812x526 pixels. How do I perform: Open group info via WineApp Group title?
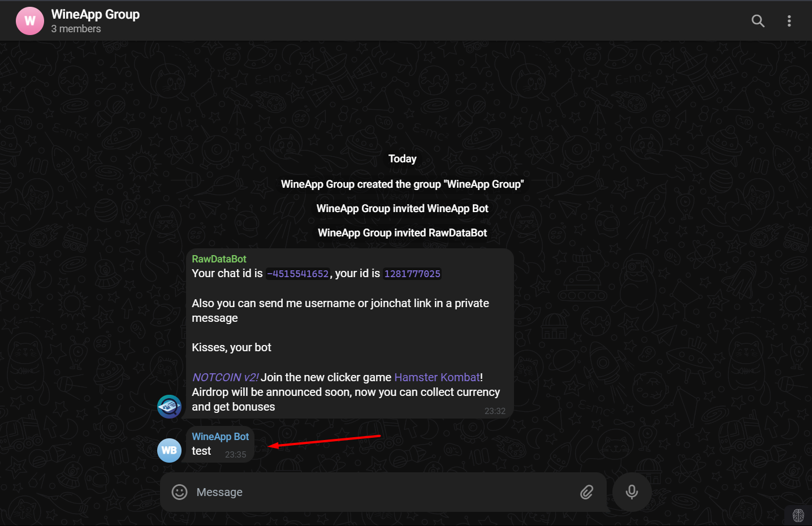point(95,14)
